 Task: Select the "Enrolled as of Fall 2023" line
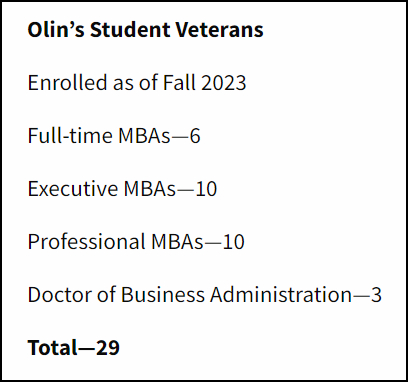[137, 82]
